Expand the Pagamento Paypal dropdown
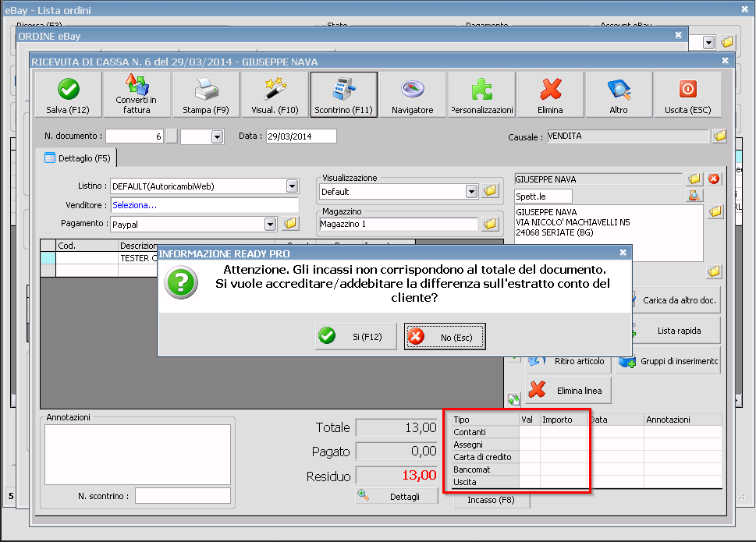 [270, 225]
